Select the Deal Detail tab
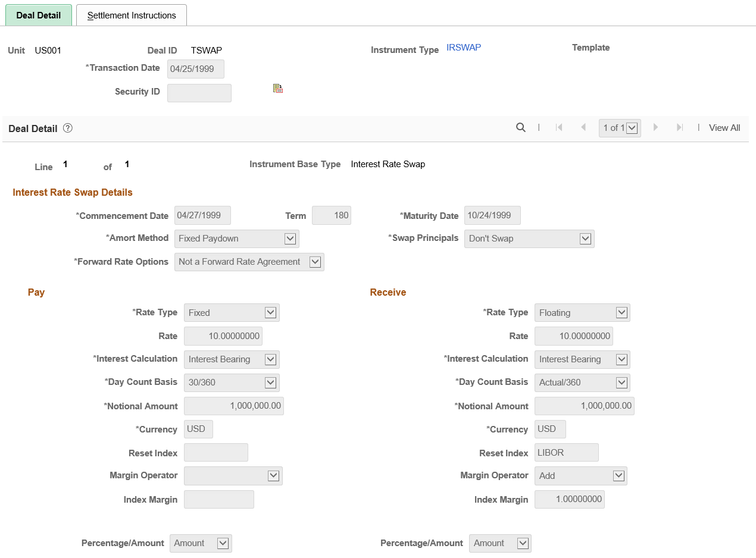This screenshot has width=756, height=558. (39, 15)
